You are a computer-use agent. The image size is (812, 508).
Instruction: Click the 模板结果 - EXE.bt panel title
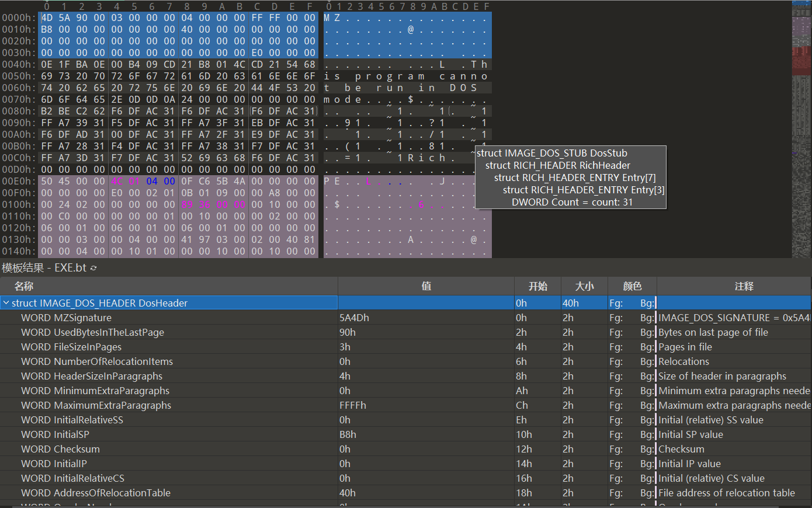coord(44,268)
